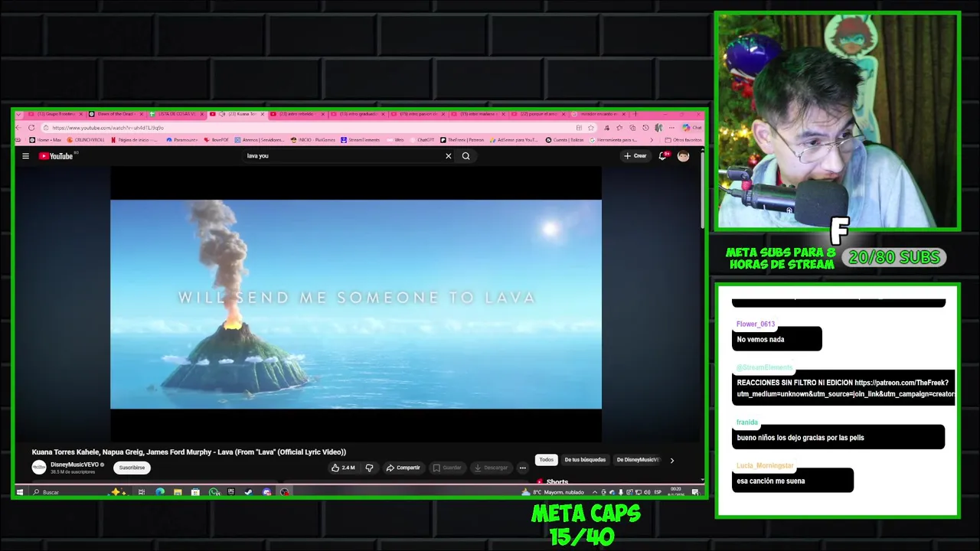980x551 pixels.
Task: Open WhatsApp from the taskbar
Action: click(214, 492)
